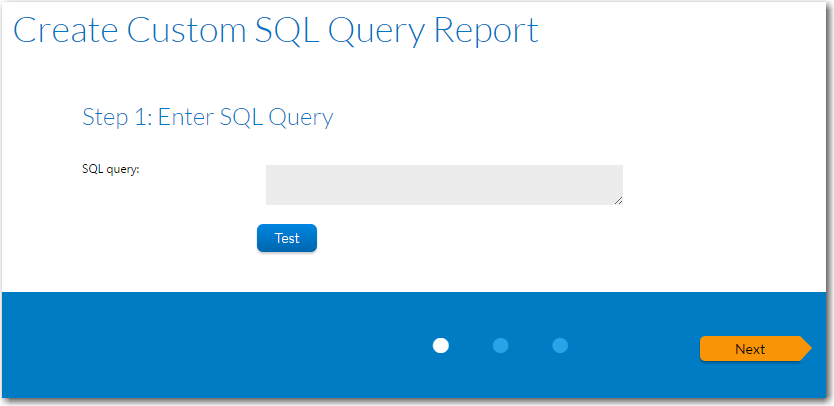This screenshot has width=834, height=406.
Task: Click the 'Step 1: Enter SQL Query' heading
Action: click(207, 117)
